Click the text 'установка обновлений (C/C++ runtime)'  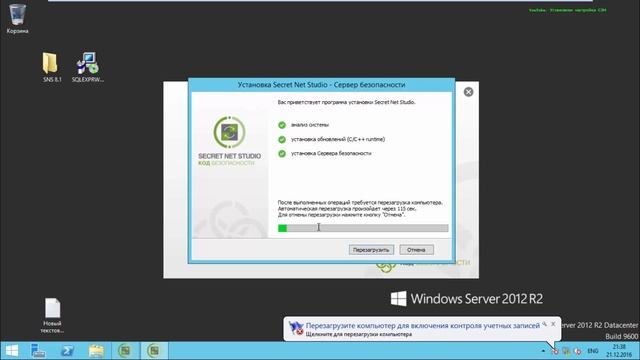[338, 139]
